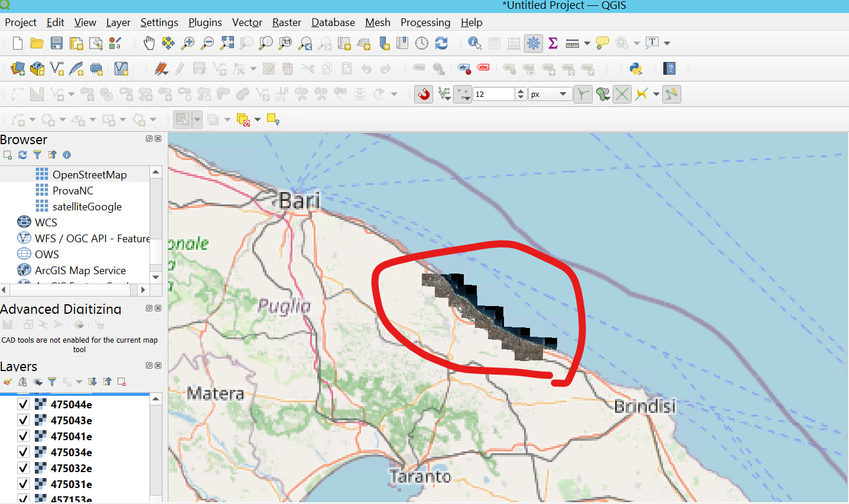849x504 pixels.
Task: Click the Statistical Summary sigma icon
Action: [553, 43]
